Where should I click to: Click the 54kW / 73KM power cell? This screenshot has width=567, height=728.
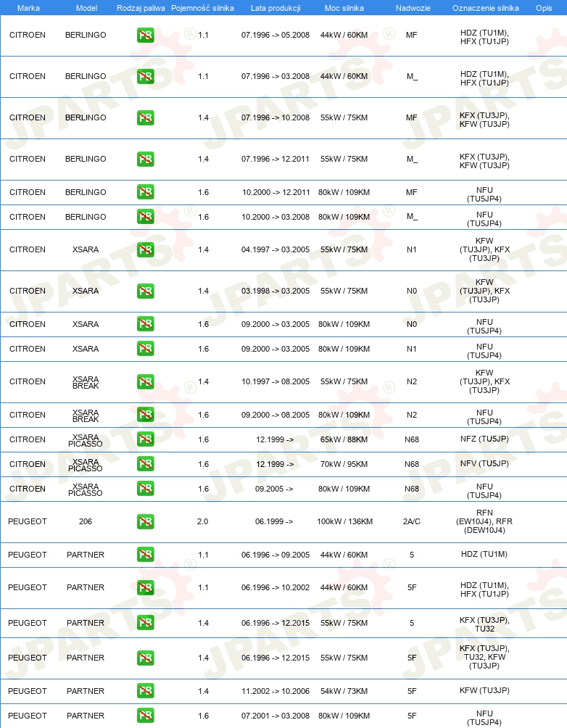click(x=344, y=691)
